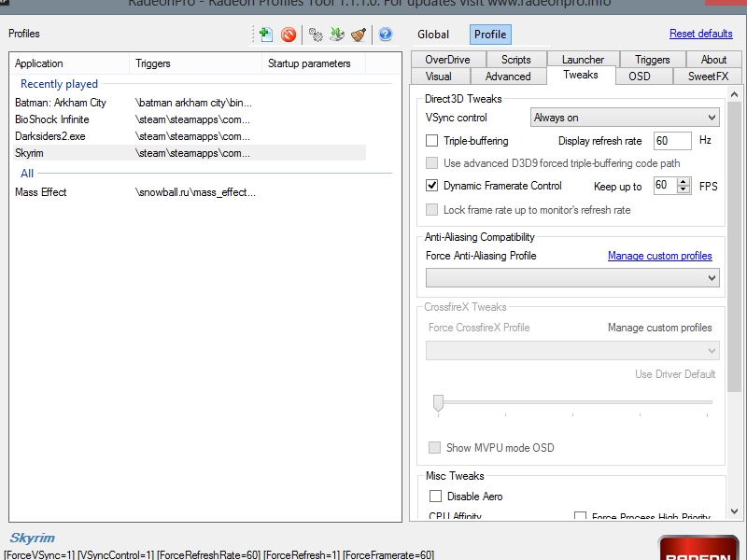747x560 pixels.
Task: Switch to the SweetFX tab
Action: (x=708, y=77)
